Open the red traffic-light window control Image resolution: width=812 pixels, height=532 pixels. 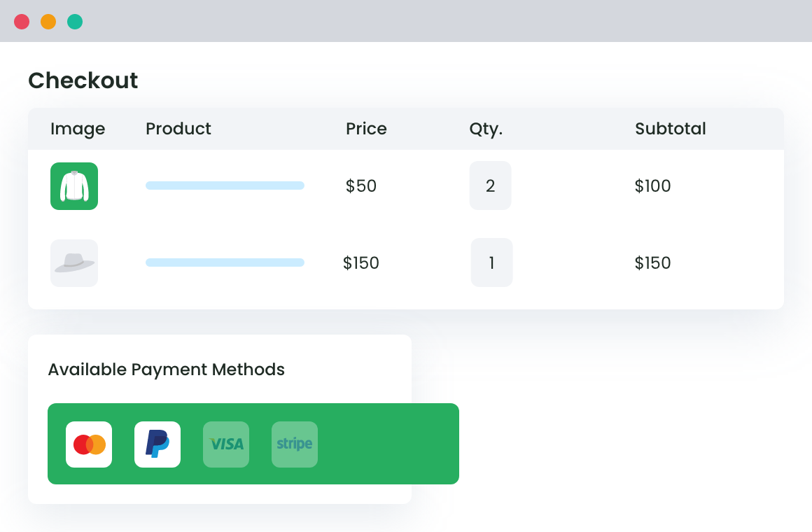click(22, 21)
